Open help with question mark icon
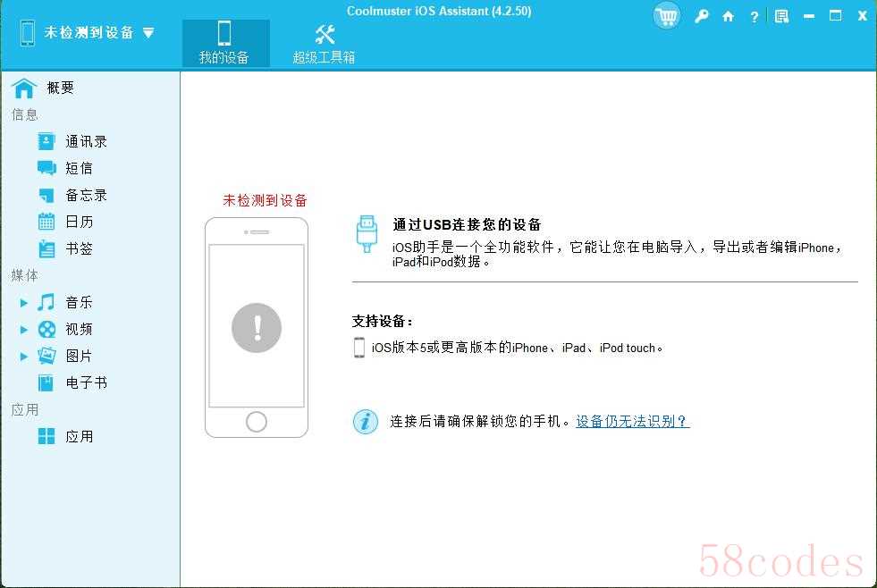The image size is (877, 588). click(x=754, y=17)
